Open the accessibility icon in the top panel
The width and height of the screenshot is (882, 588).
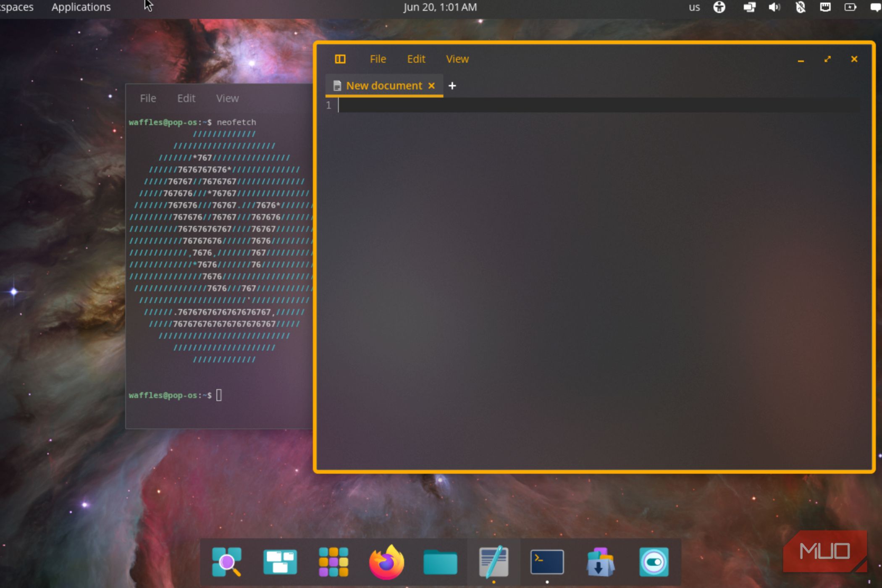(x=719, y=7)
